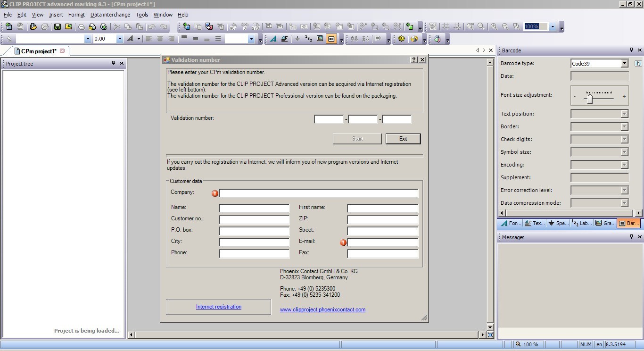Open the Data interchange menu
644x351 pixels.
click(110, 15)
